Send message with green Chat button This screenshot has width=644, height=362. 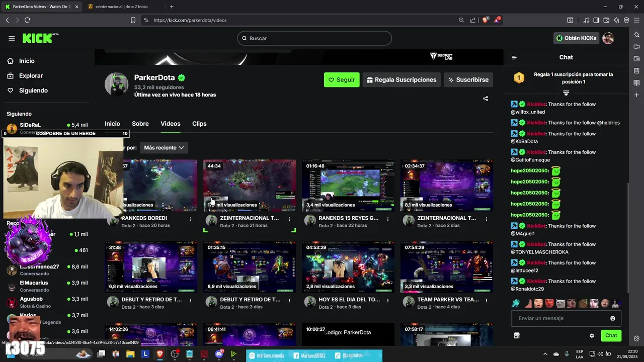click(611, 335)
